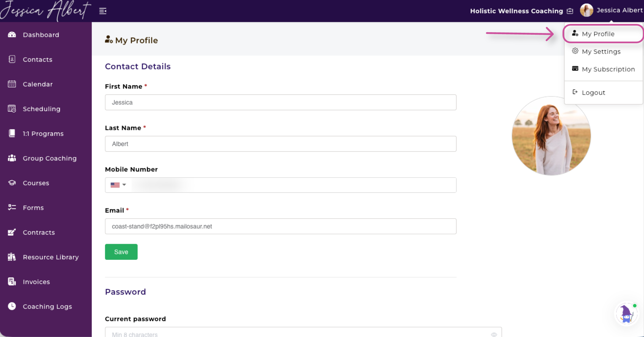Image resolution: width=644 pixels, height=337 pixels.
Task: Select My Settings from dropdown menu
Action: [x=601, y=51]
